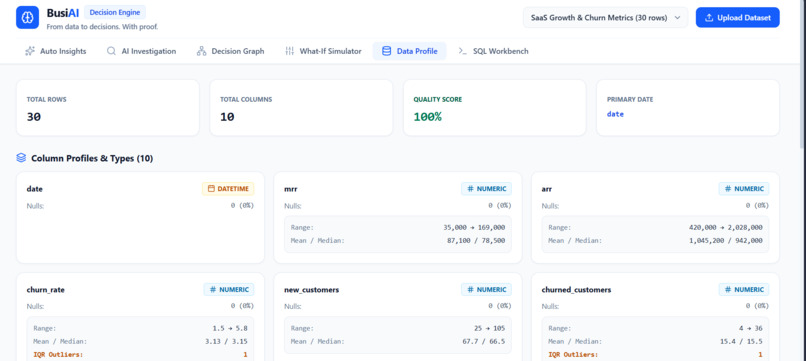Click the upload arrow icon in Upload Dataset

pos(709,17)
